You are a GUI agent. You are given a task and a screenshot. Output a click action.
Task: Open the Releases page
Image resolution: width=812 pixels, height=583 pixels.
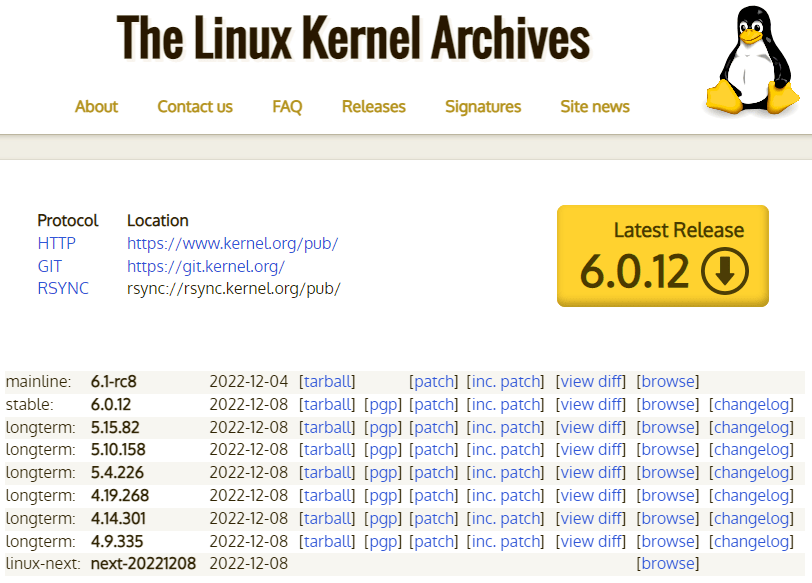(373, 107)
